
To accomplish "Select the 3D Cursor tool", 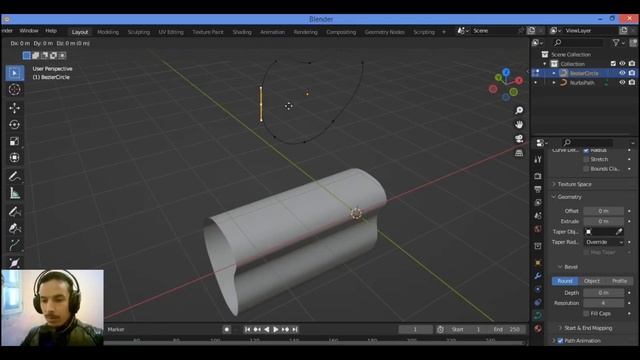I will (x=15, y=89).
